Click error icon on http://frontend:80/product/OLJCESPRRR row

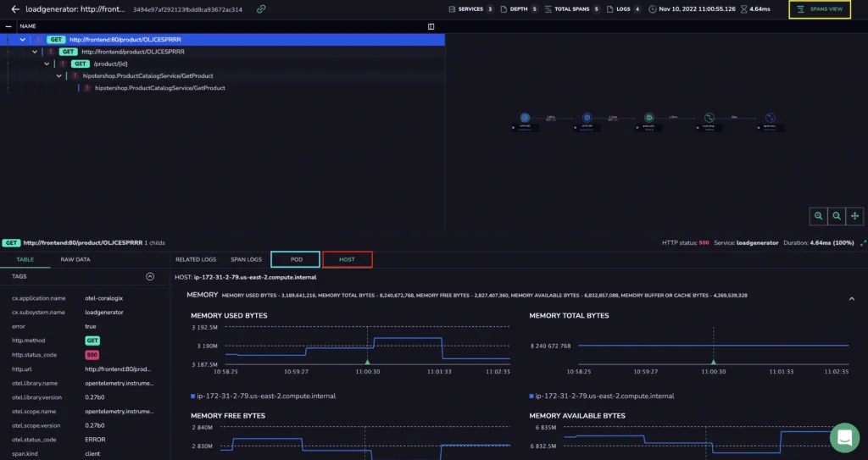[39, 40]
